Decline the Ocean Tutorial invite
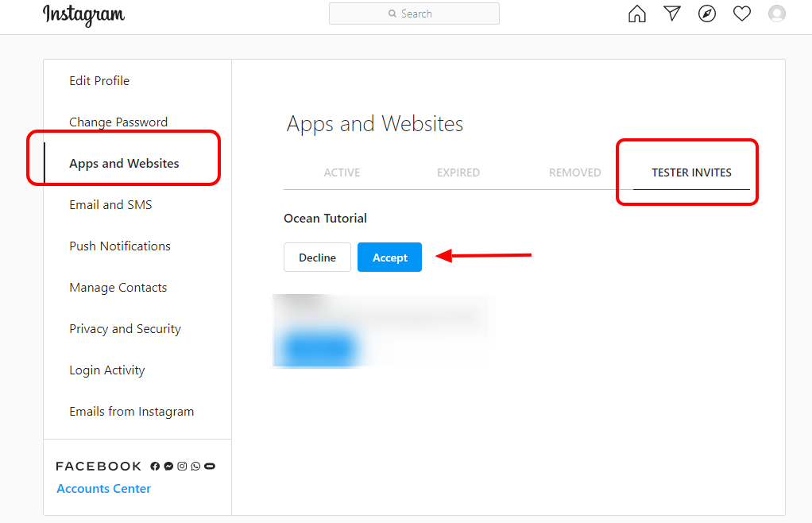 [318, 258]
